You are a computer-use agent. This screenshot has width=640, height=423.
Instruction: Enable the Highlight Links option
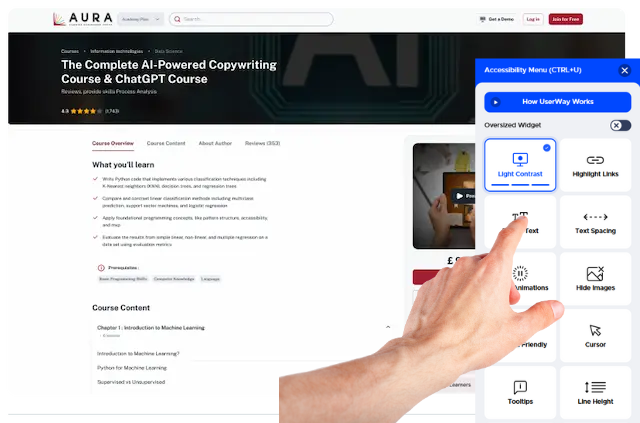(595, 165)
